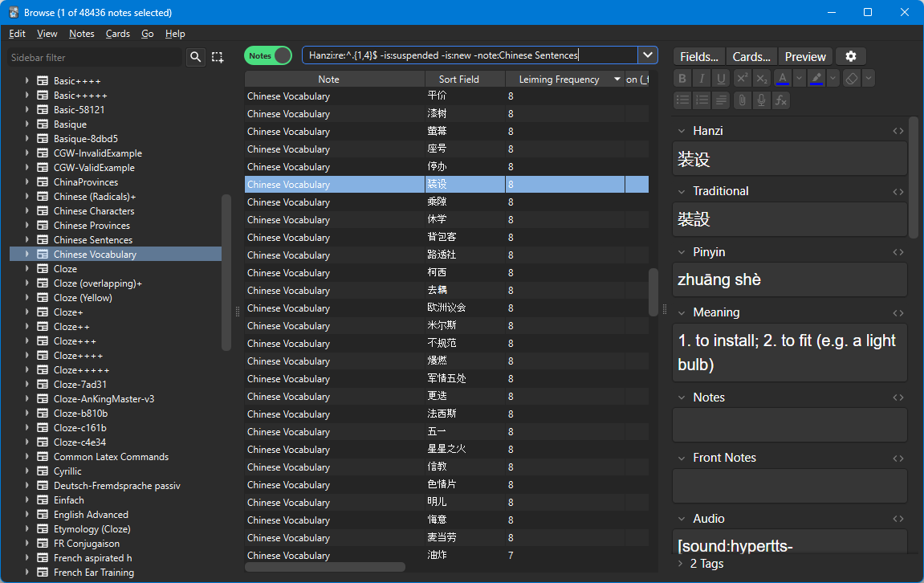Click the sidebar search magnifier icon
Screen dimensions: 924x583
(196, 57)
